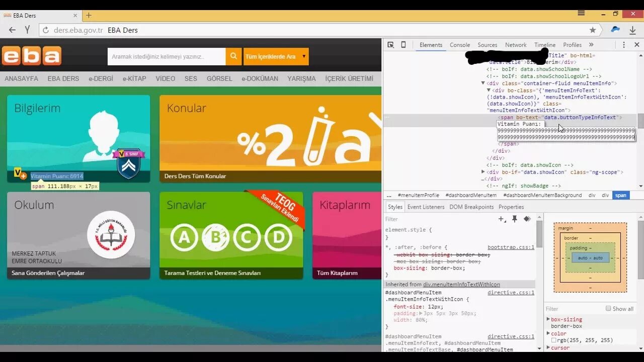Click Ders Ders Tüm Konular tile
Viewport: 644px width, 362px height.
(x=270, y=139)
